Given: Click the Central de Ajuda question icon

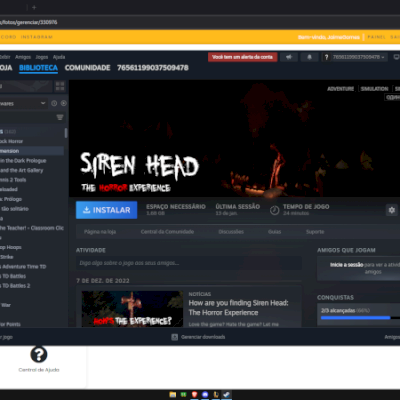Looking at the screenshot, I should tap(39, 354).
